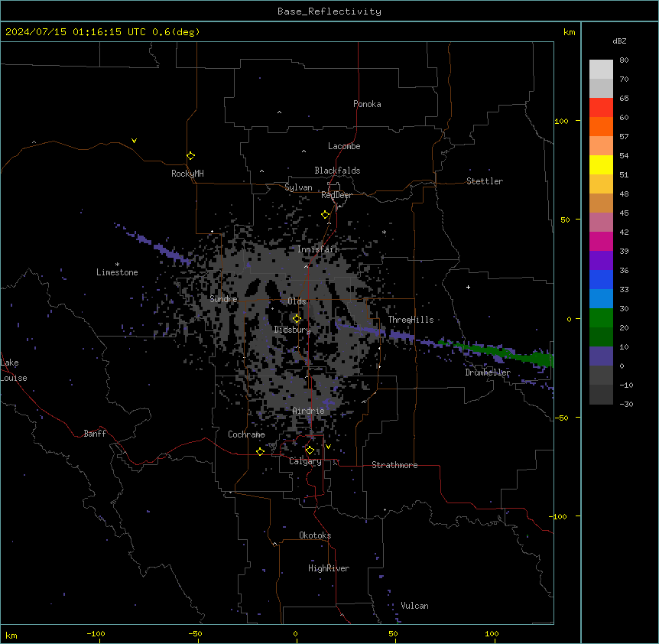The image size is (659, 644).
Task: Click the Blackfalds label
Action: tap(337, 171)
